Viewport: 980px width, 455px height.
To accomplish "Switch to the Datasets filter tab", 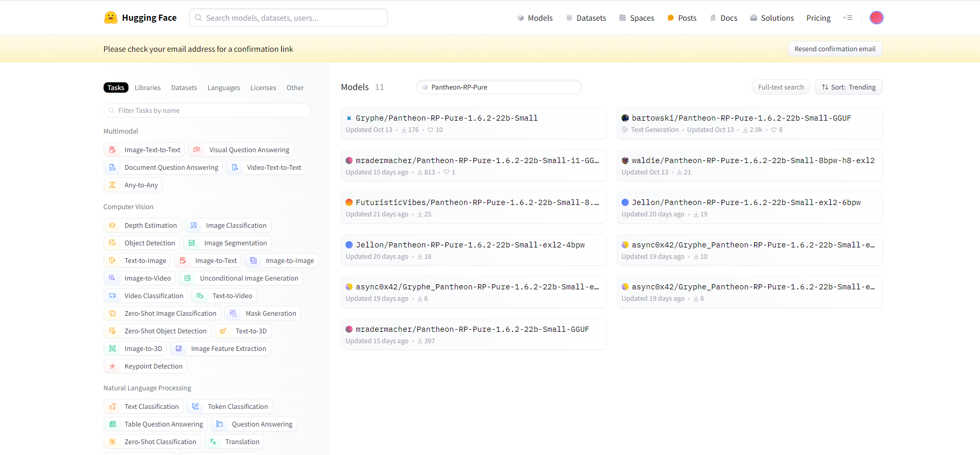I will pyautogui.click(x=184, y=87).
